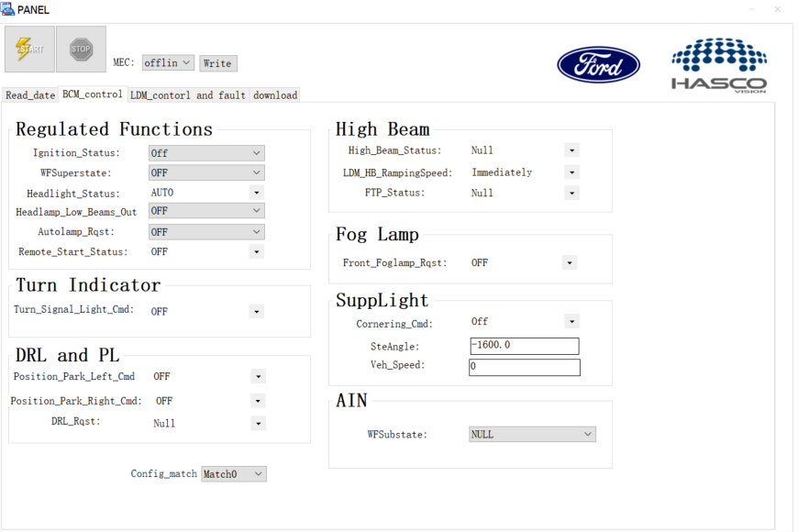Expand the Ignition_Status dropdown
The width and height of the screenshot is (798, 532).
pyautogui.click(x=206, y=153)
